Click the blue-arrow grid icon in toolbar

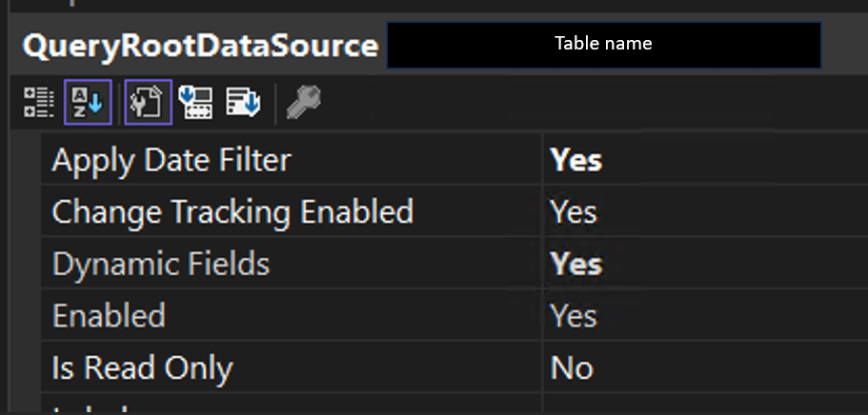coord(194,102)
